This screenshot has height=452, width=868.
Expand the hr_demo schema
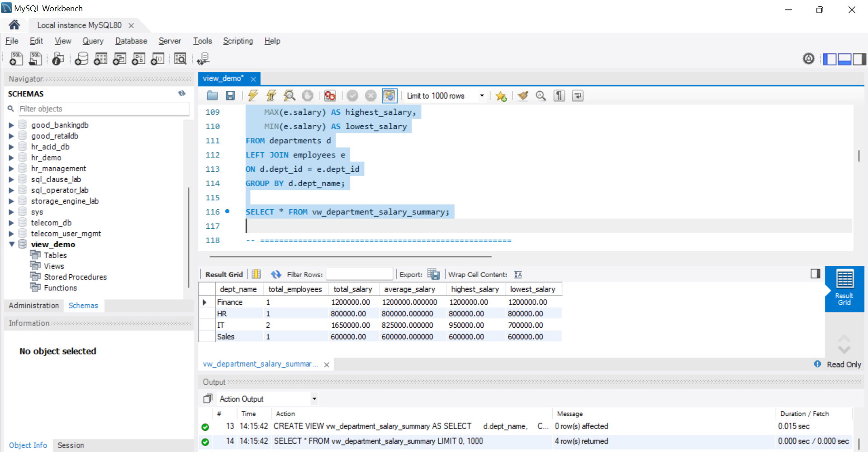tap(11, 158)
